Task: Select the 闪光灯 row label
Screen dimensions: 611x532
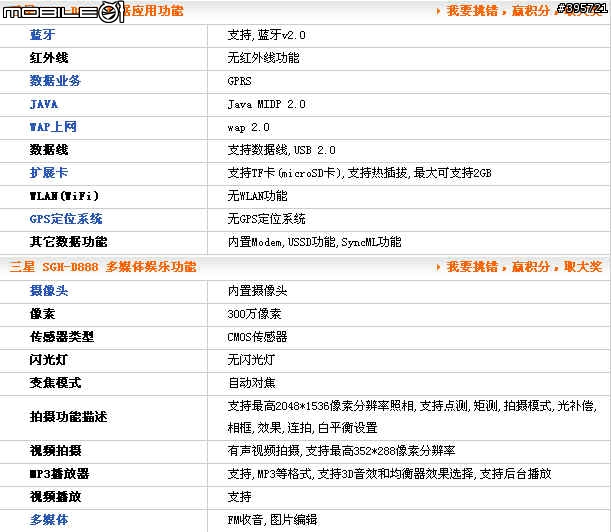Action: pos(49,359)
